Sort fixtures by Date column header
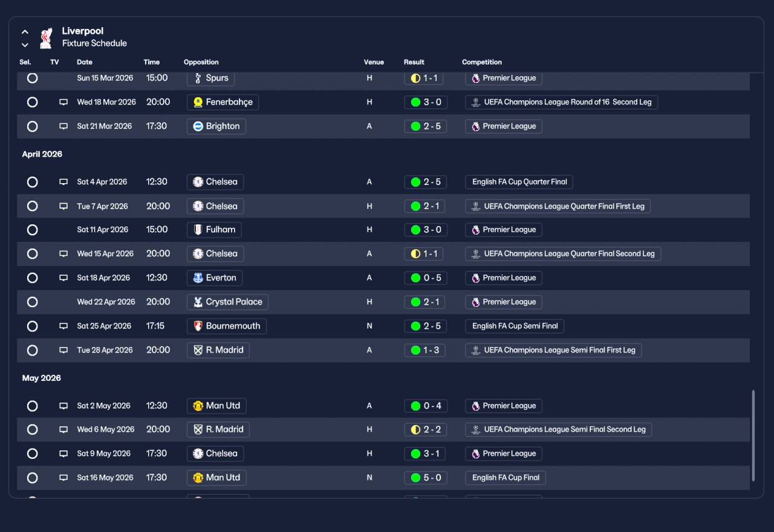The image size is (774, 532). [x=85, y=62]
